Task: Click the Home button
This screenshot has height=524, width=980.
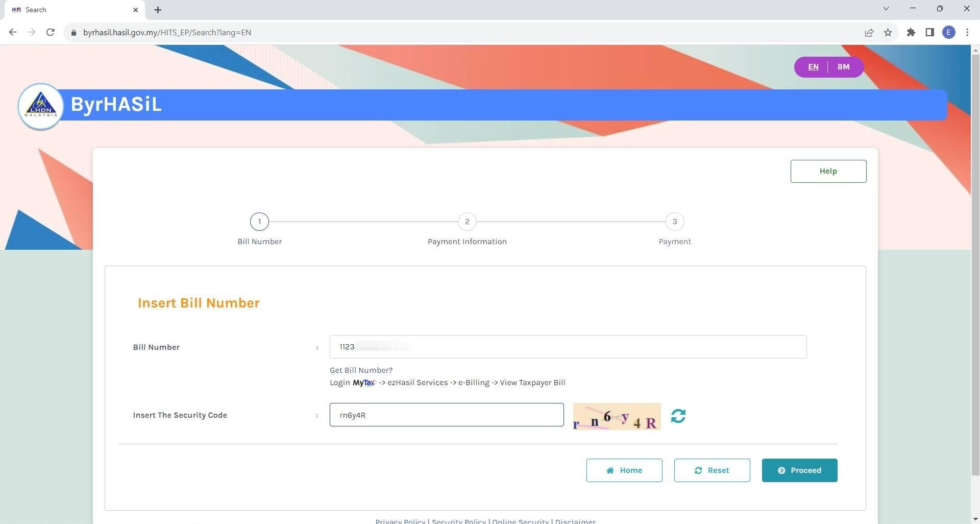Action: point(624,470)
